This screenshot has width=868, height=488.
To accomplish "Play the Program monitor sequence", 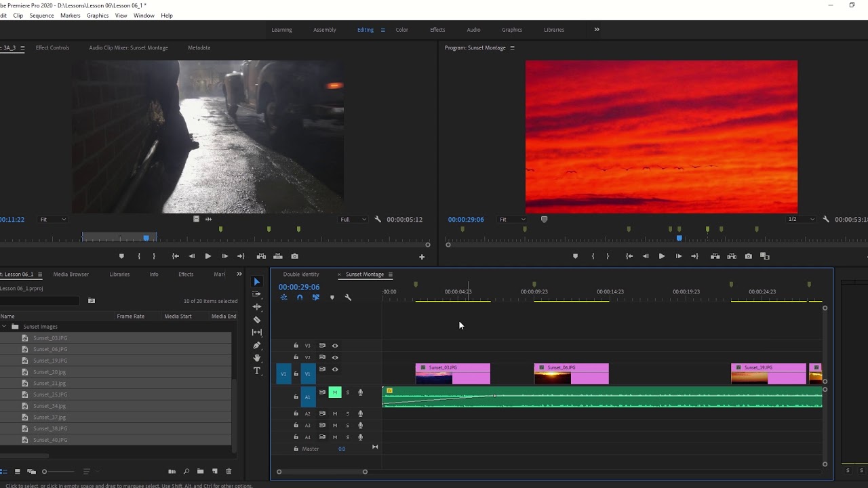I will click(662, 256).
